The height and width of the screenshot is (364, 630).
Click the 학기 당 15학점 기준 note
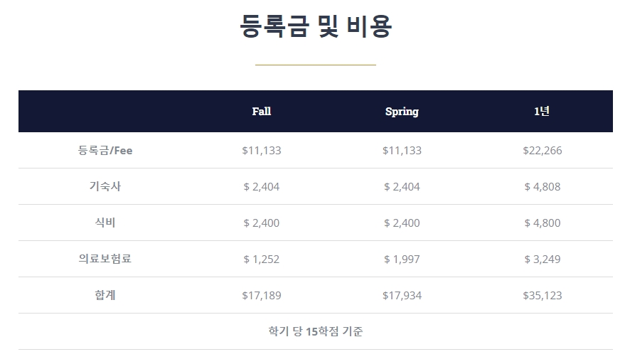click(316, 331)
